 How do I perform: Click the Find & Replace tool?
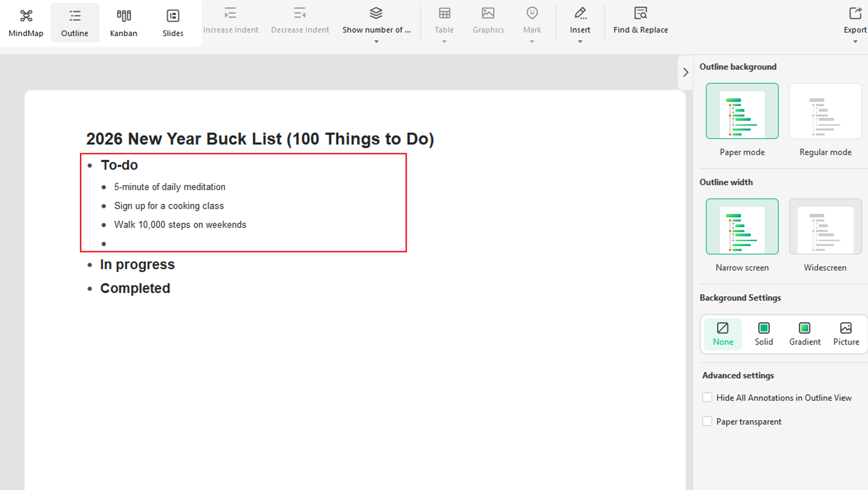[640, 20]
